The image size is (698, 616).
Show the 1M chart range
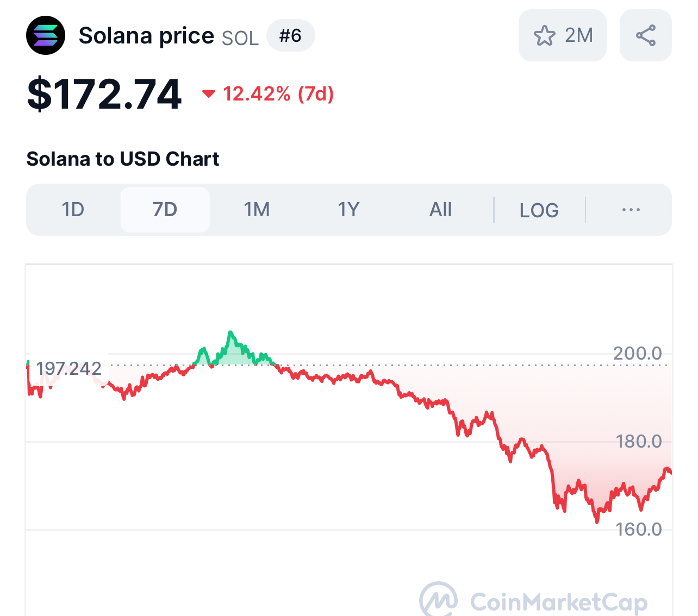pyautogui.click(x=257, y=210)
